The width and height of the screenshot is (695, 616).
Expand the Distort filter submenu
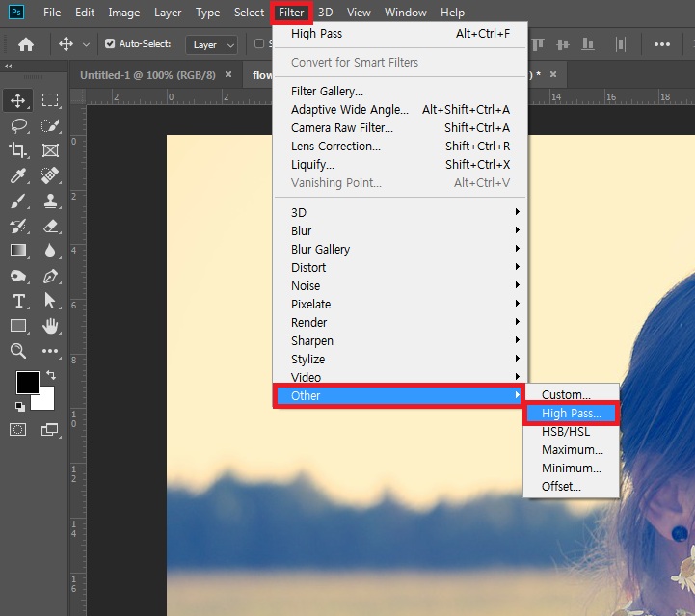(400, 267)
